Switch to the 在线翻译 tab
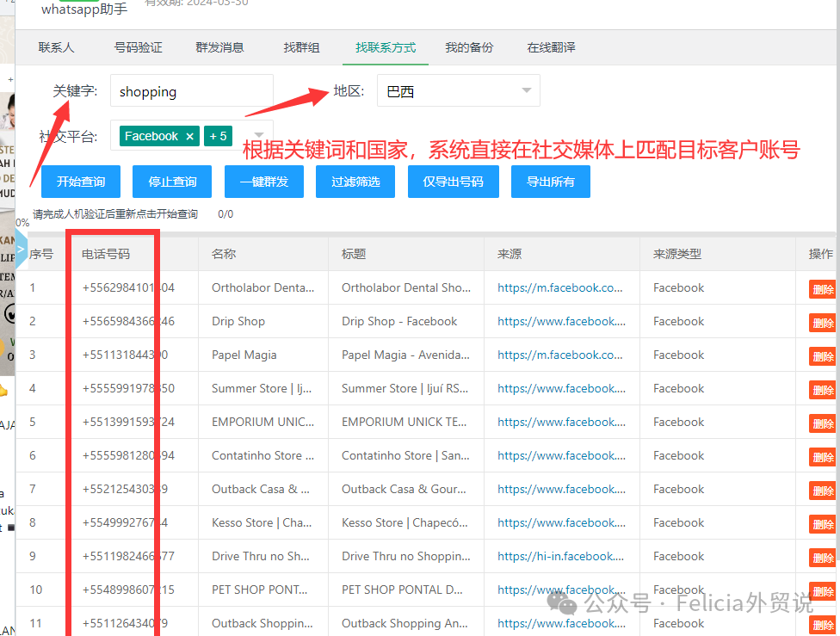The image size is (840, 636). coord(551,47)
